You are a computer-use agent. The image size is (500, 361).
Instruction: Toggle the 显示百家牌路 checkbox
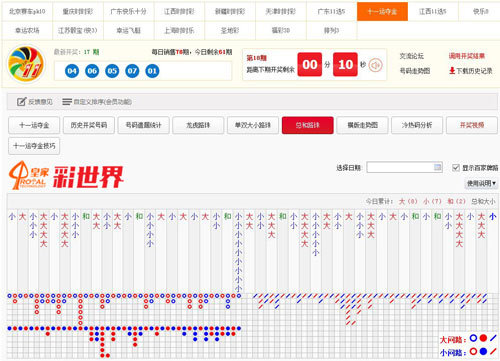click(456, 168)
